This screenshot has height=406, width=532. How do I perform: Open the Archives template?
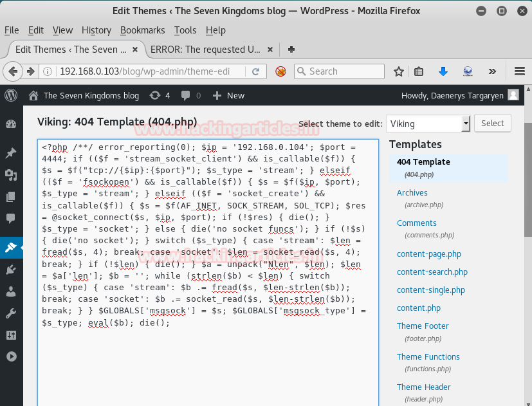pos(412,193)
